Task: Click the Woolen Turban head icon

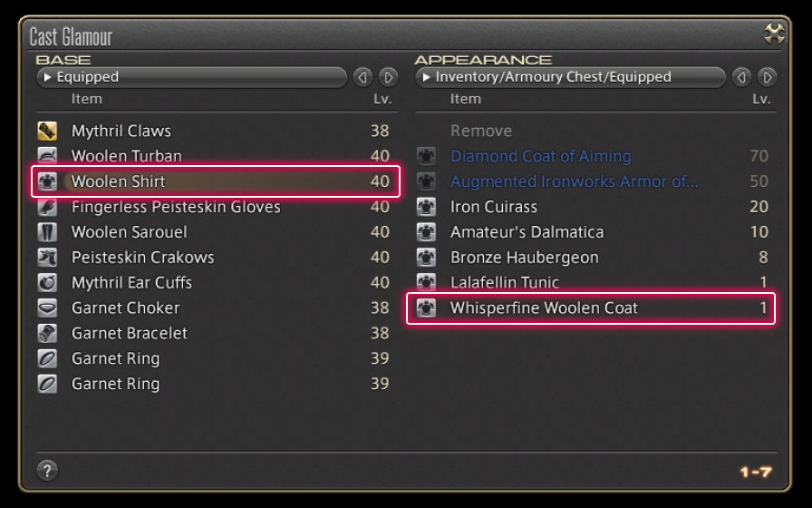Action: [47, 156]
